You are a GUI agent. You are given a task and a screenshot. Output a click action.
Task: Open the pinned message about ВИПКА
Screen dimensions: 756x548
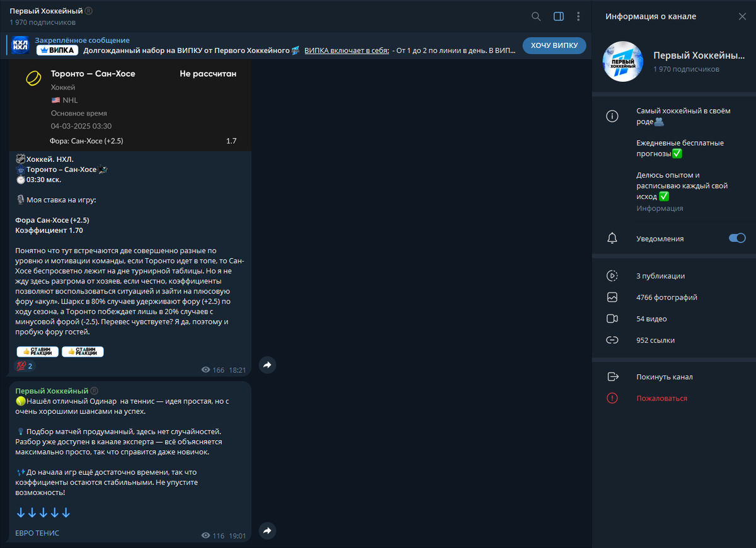[x=274, y=45]
